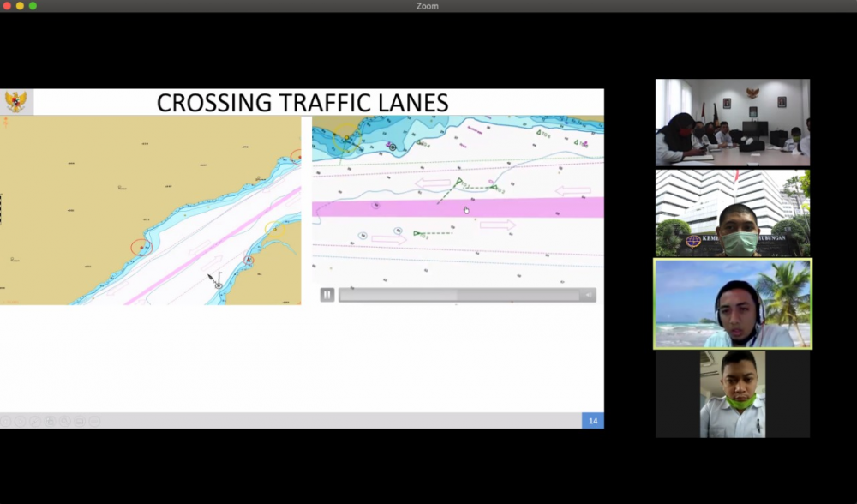Select the bottom participant in white uniform
Image resolution: width=857 pixels, height=504 pixels.
click(x=733, y=394)
